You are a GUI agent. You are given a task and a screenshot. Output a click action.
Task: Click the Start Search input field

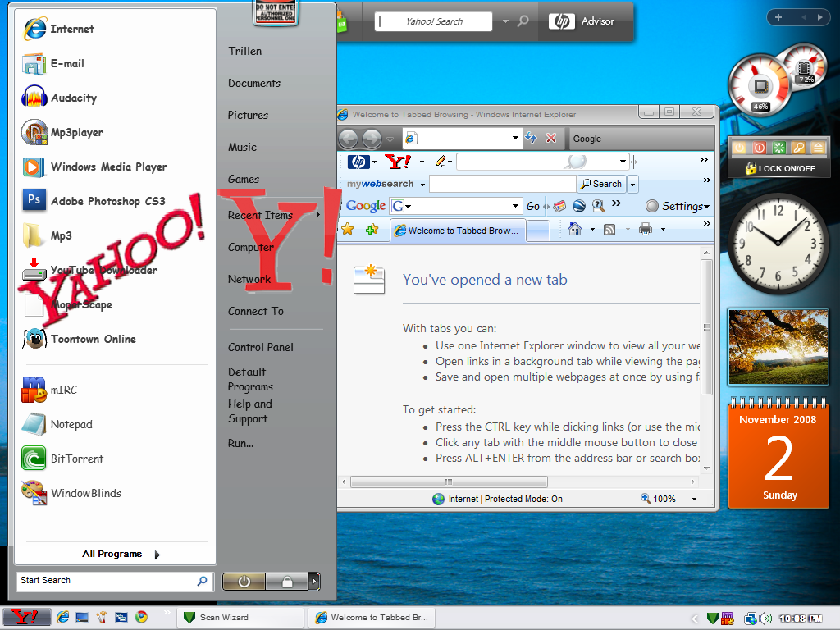[107, 581]
